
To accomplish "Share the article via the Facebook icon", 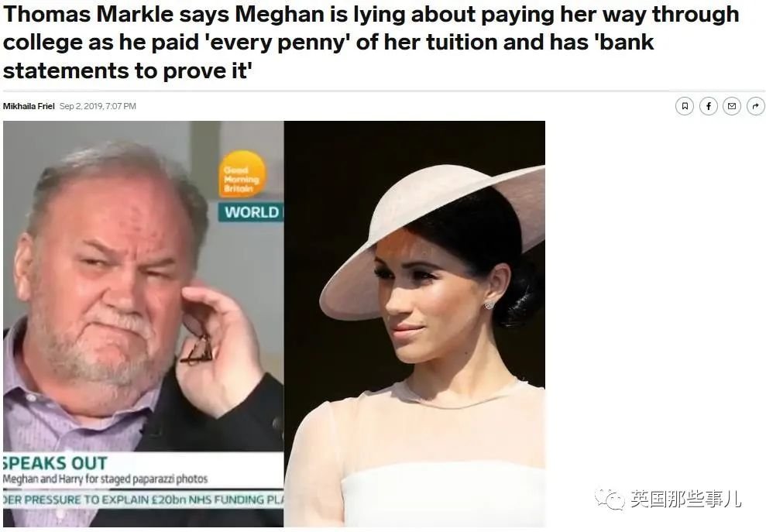I will click(709, 106).
